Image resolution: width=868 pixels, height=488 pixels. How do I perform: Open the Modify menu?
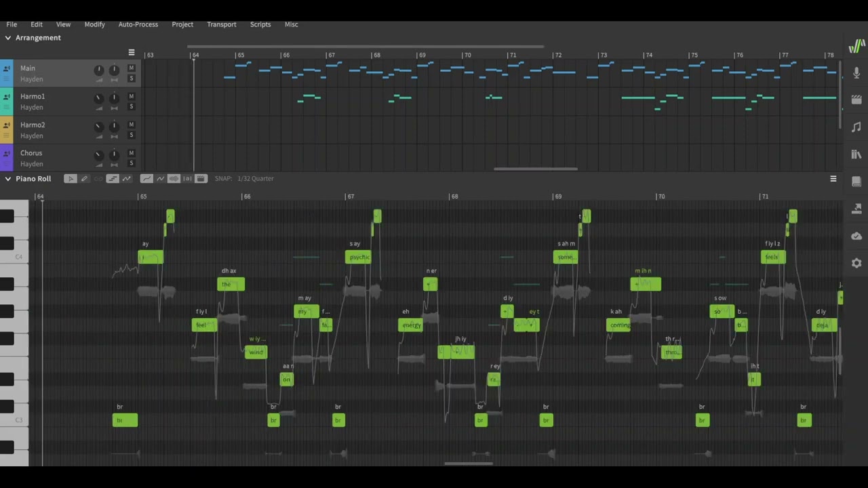point(94,24)
